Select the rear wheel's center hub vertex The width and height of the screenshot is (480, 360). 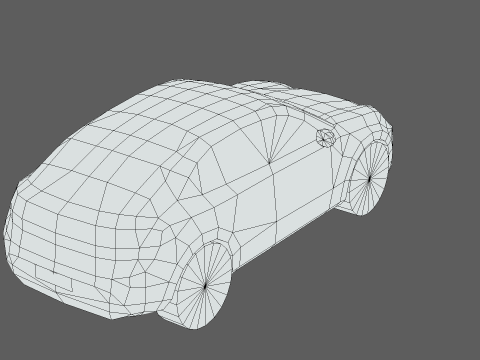205,286
